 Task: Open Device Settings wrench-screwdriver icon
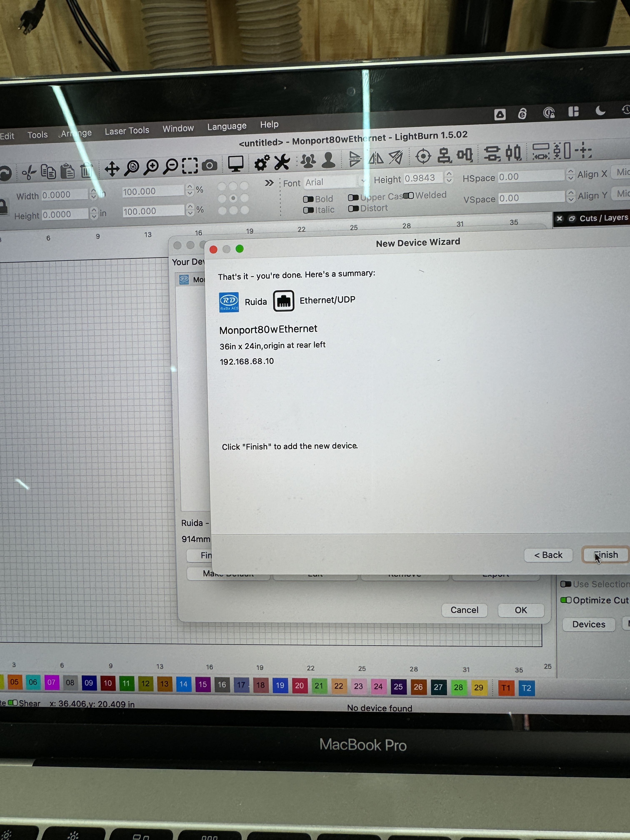tap(282, 162)
